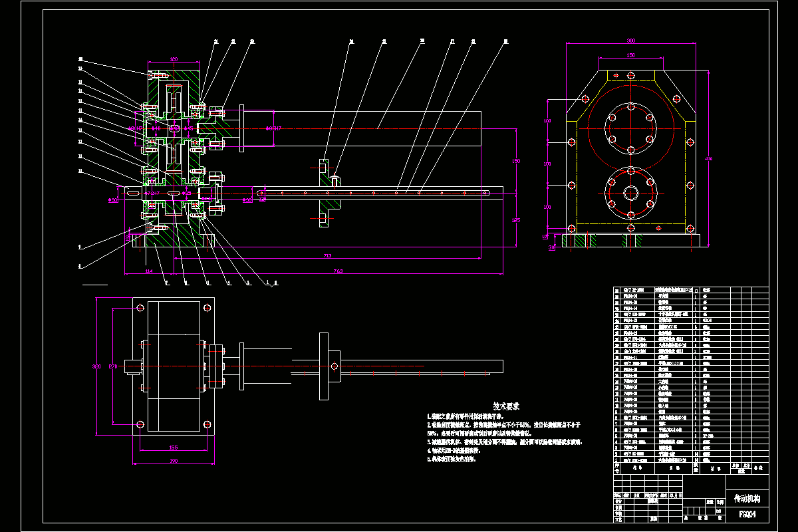Click the "114" dimension text
The height and width of the screenshot is (532, 798).
tap(148, 271)
